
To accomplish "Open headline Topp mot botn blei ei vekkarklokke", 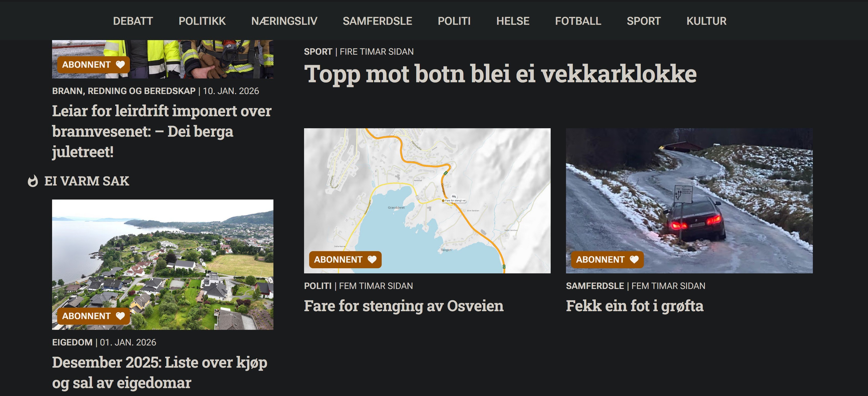I will (500, 74).
